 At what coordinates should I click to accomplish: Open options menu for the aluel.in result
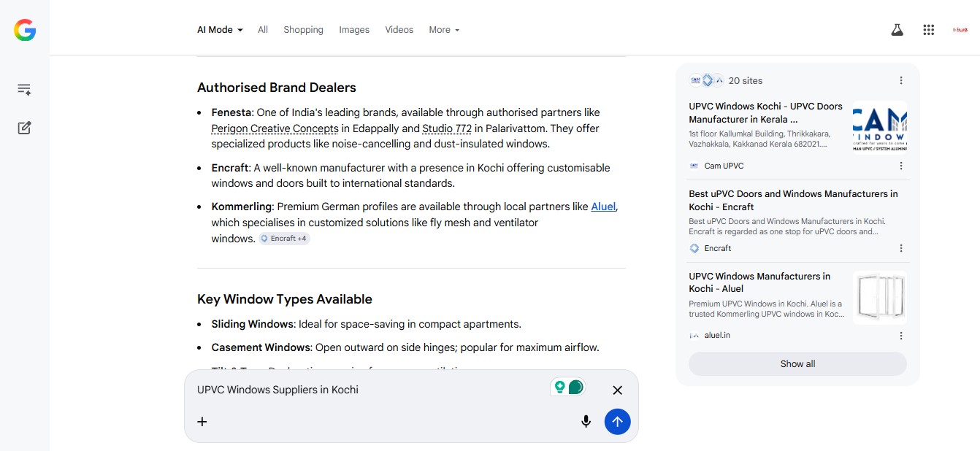click(x=901, y=336)
